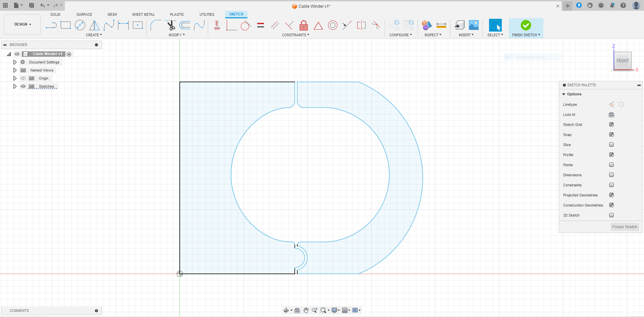Enable the Dimensions checkbox
The width and height of the screenshot is (644, 317).
611,175
